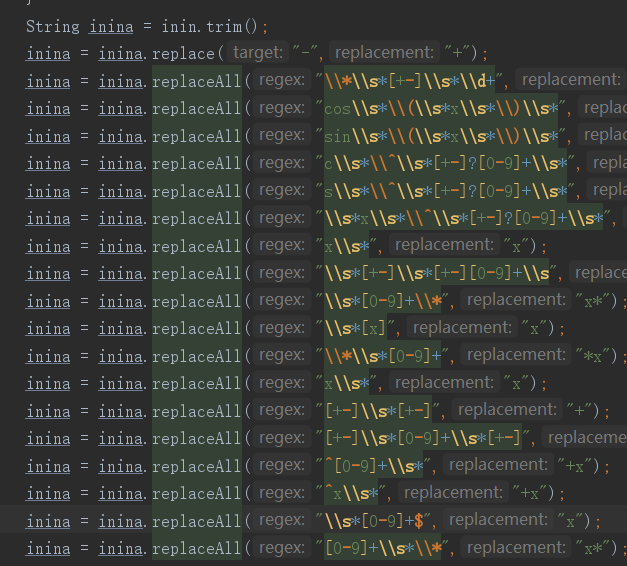Click 'inin' variable before trim()

(179, 27)
